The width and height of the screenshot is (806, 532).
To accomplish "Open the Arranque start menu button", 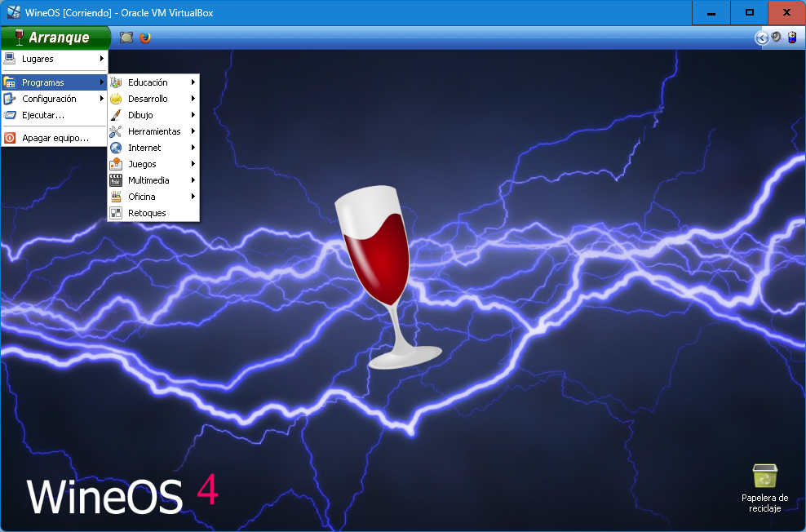I will pyautogui.click(x=55, y=37).
